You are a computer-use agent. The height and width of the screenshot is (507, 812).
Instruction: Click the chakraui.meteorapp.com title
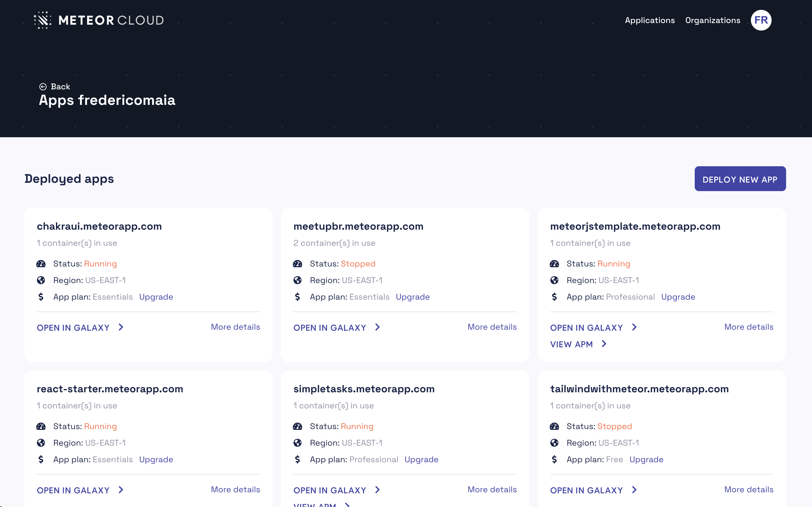pyautogui.click(x=99, y=226)
